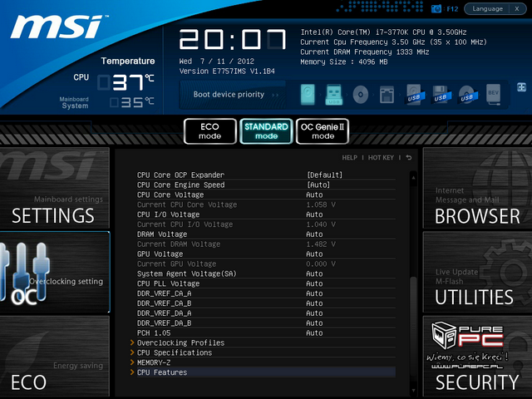Click the HOT KEY link
The width and height of the screenshot is (532, 399).
coord(381,158)
